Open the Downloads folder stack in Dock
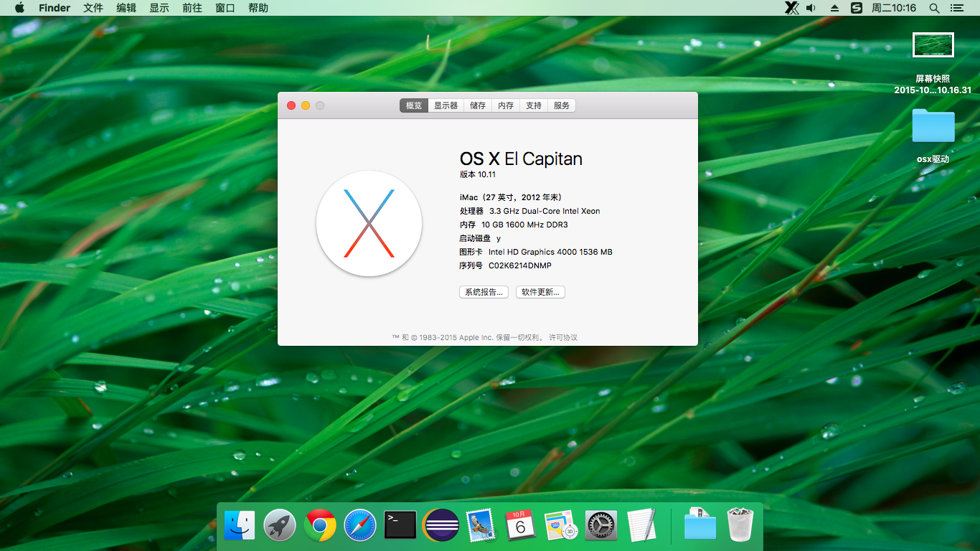980x551 pixels. click(699, 524)
